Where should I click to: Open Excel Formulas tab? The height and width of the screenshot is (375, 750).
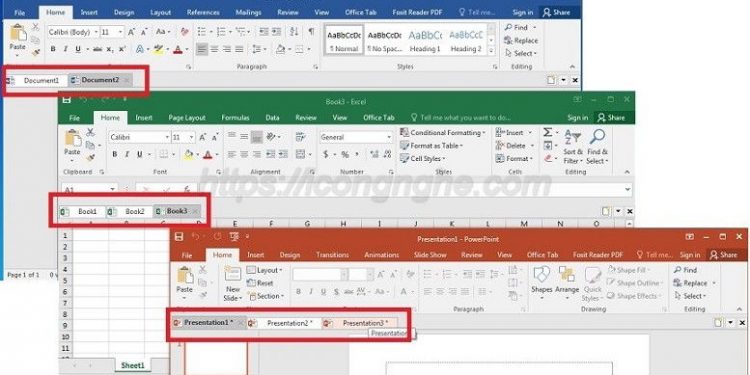[x=235, y=118]
